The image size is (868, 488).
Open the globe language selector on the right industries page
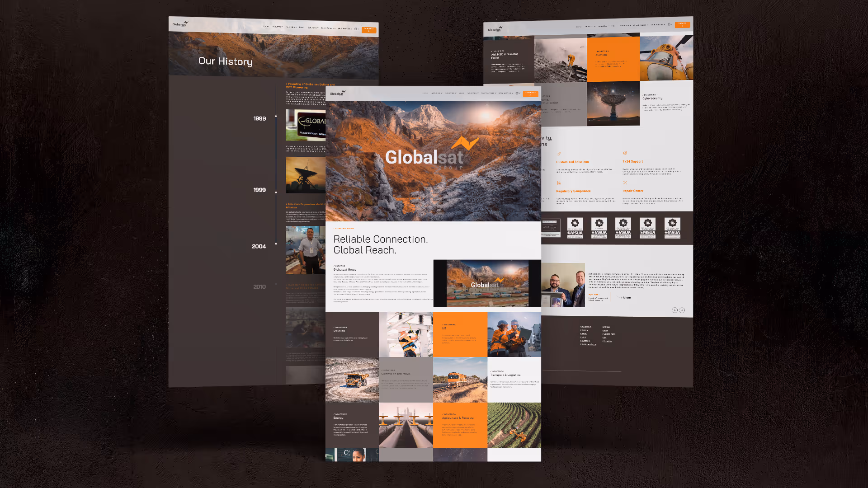click(670, 24)
